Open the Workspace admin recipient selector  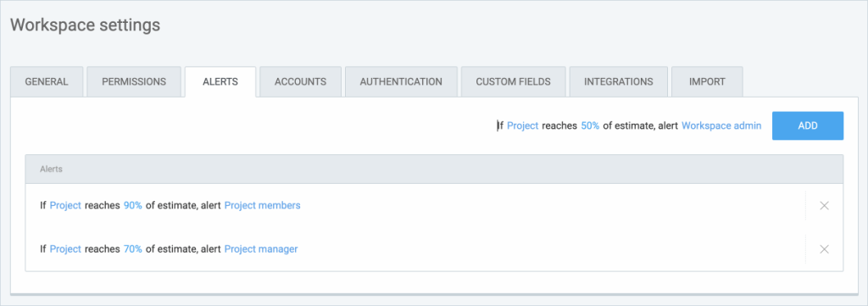click(x=721, y=125)
